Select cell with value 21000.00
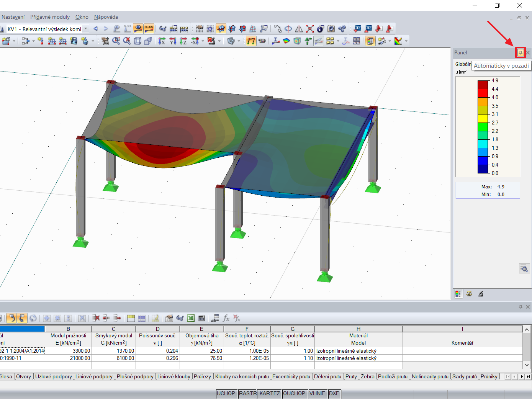This screenshot has width=532, height=399. [x=68, y=358]
